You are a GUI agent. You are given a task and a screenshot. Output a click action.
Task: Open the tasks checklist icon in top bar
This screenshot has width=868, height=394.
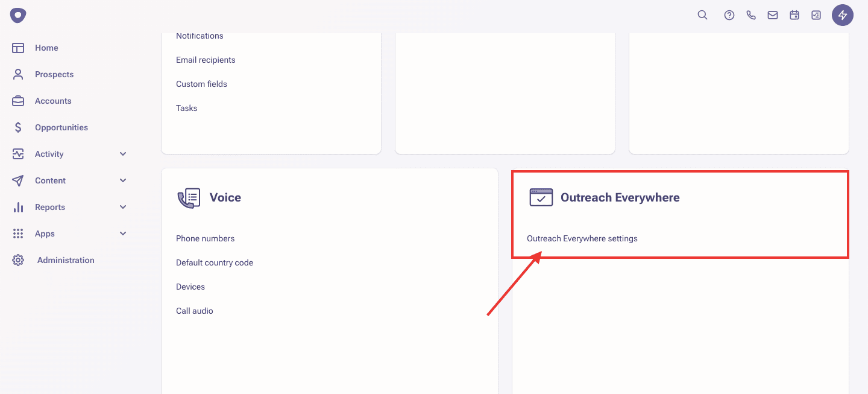point(816,16)
